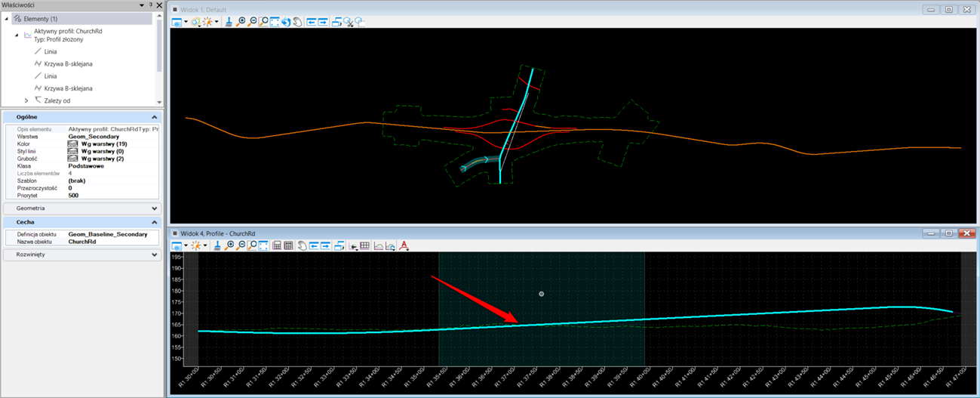Collapse the Aktywny profil: ChurchRd node

click(17, 35)
